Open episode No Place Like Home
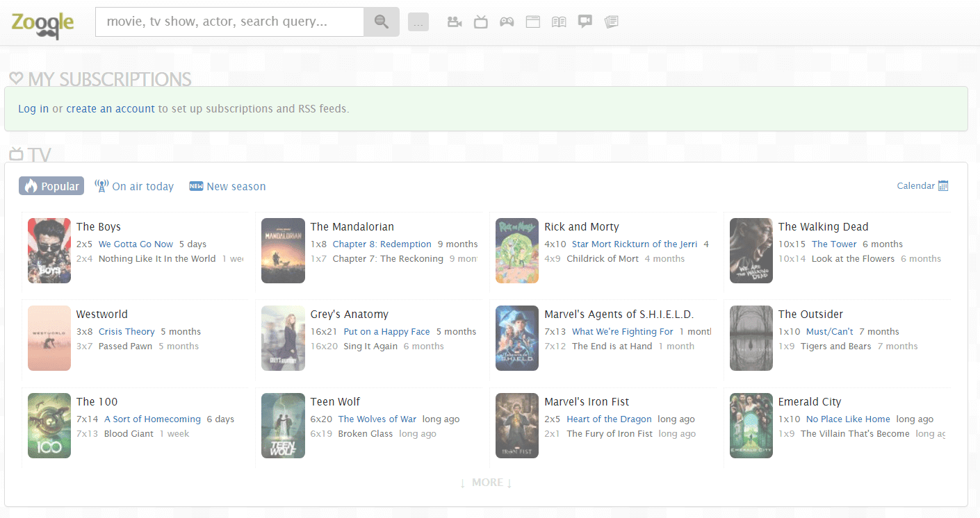Image resolution: width=980 pixels, height=518 pixels. [x=848, y=419]
